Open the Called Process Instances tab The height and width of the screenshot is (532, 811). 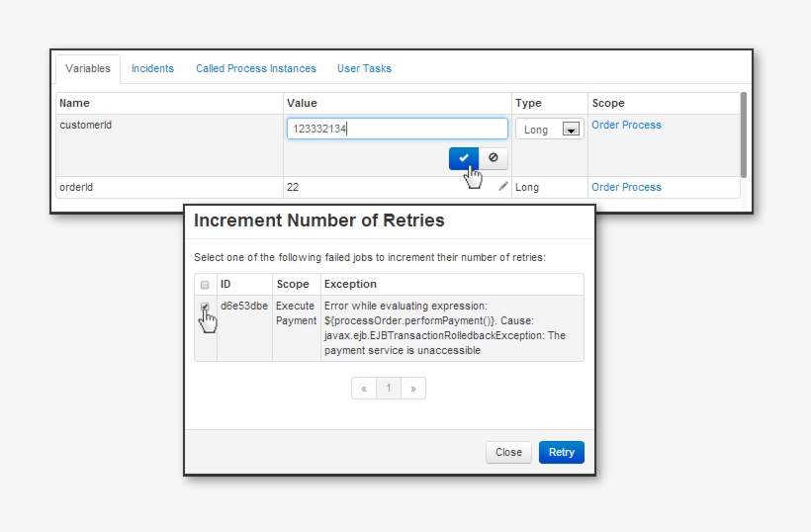click(256, 68)
